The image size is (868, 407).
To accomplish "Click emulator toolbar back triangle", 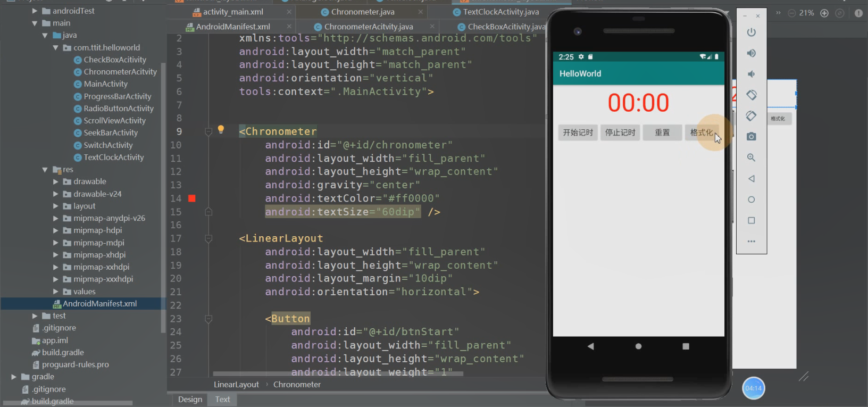I will [x=752, y=179].
